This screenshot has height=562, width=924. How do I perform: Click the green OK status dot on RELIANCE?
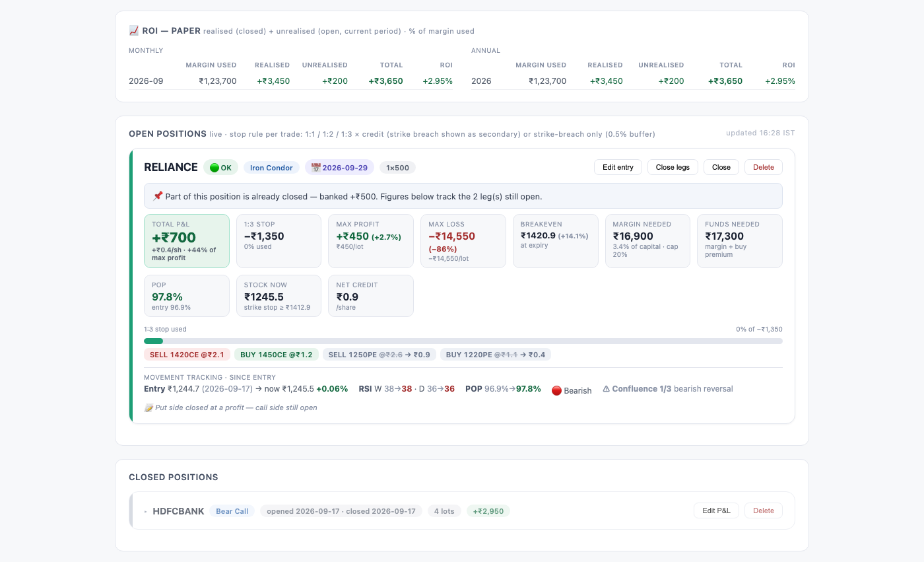[214, 168]
